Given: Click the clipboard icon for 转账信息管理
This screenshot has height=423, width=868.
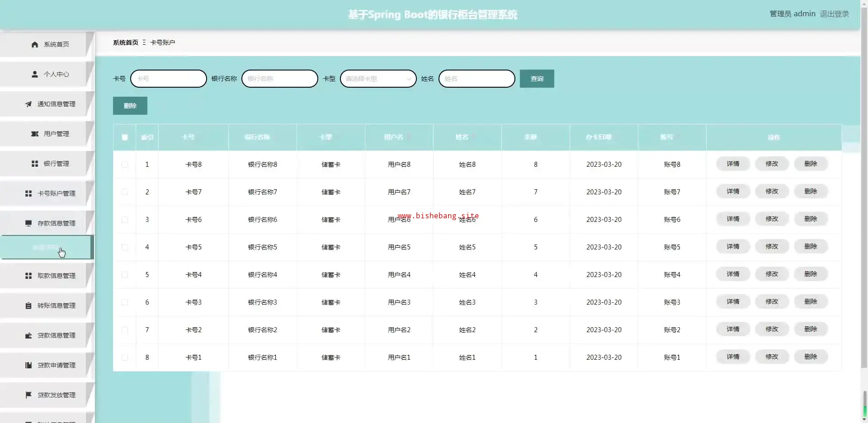Looking at the screenshot, I should pos(28,305).
